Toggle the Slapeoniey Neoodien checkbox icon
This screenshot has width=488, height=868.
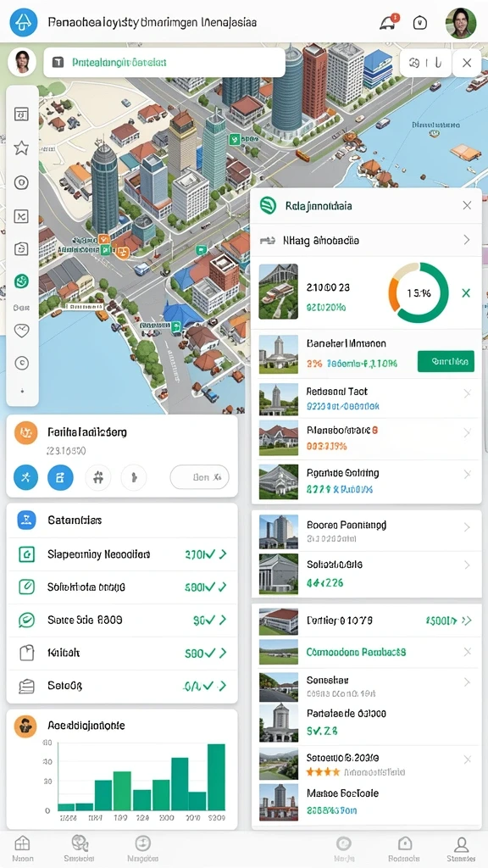pyautogui.click(x=26, y=554)
